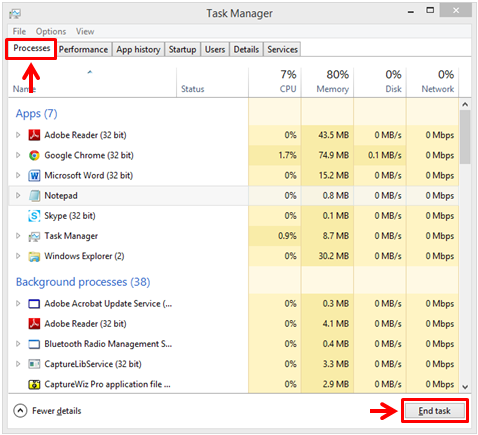
Task: Expand the Microsoft Word row
Action: [18, 175]
